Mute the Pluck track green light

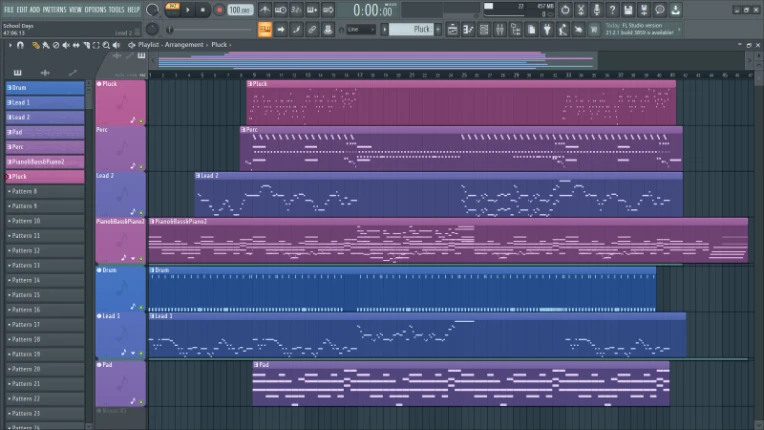tap(141, 121)
